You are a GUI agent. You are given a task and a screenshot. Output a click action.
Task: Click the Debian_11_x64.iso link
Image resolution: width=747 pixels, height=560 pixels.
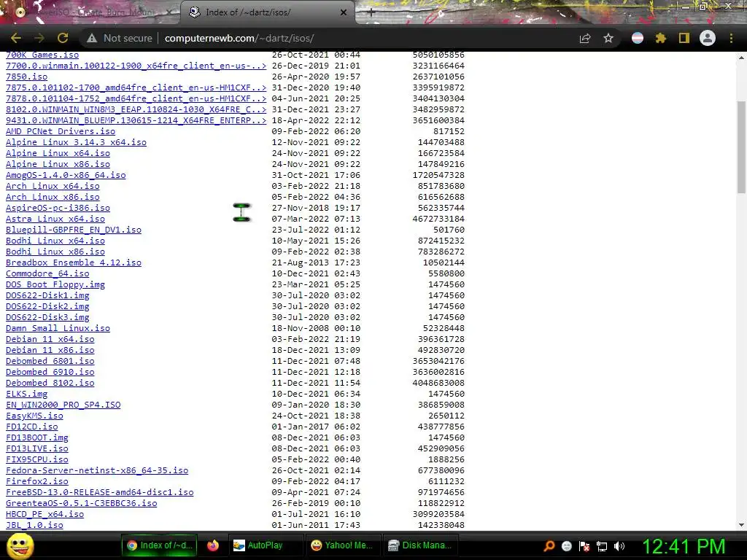[50, 340]
